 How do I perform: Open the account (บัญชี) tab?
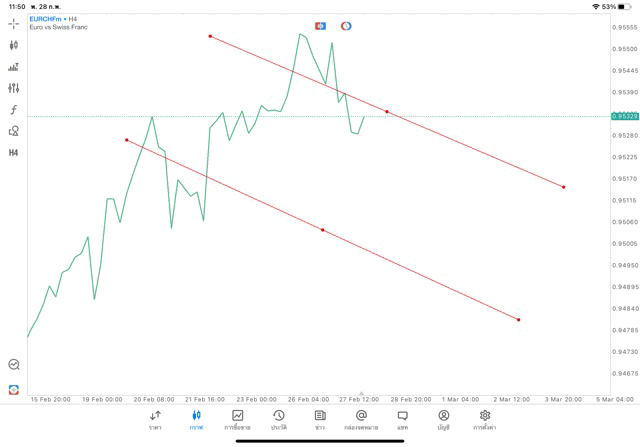443,419
